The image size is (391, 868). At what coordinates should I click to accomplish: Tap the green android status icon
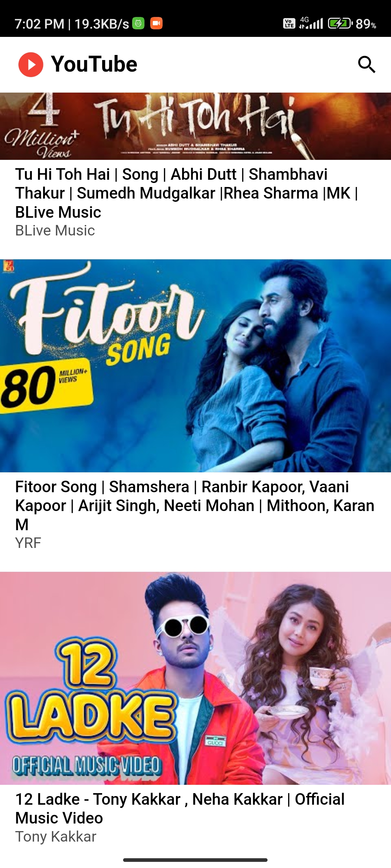point(138,24)
